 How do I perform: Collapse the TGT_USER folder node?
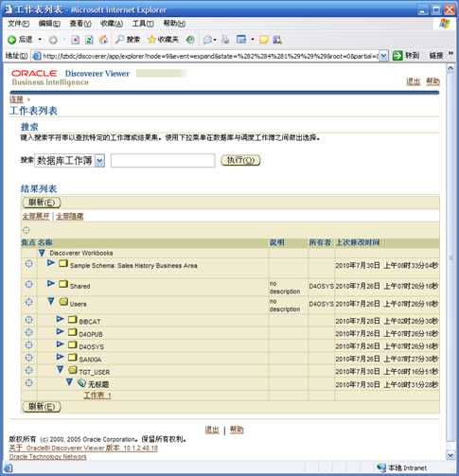click(60, 369)
